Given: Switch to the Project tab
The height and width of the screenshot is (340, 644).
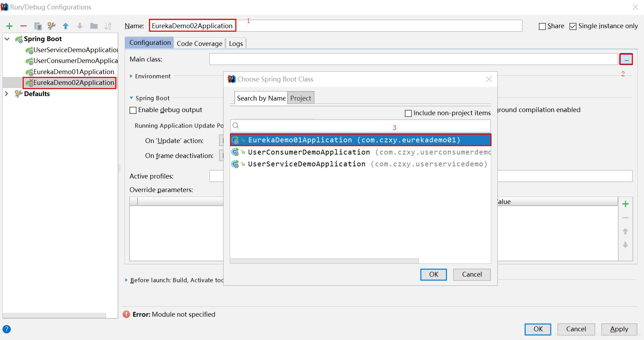Looking at the screenshot, I should pyautogui.click(x=301, y=98).
